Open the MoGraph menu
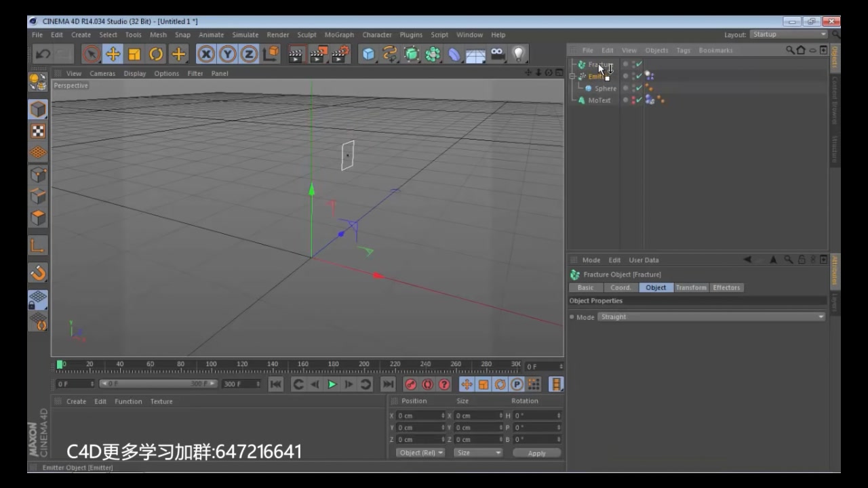The width and height of the screenshot is (868, 488). [339, 35]
